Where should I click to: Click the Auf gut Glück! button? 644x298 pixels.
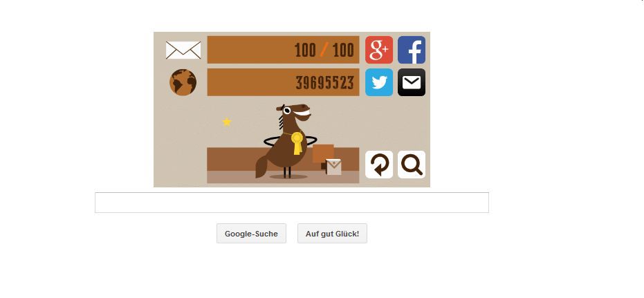click(332, 234)
